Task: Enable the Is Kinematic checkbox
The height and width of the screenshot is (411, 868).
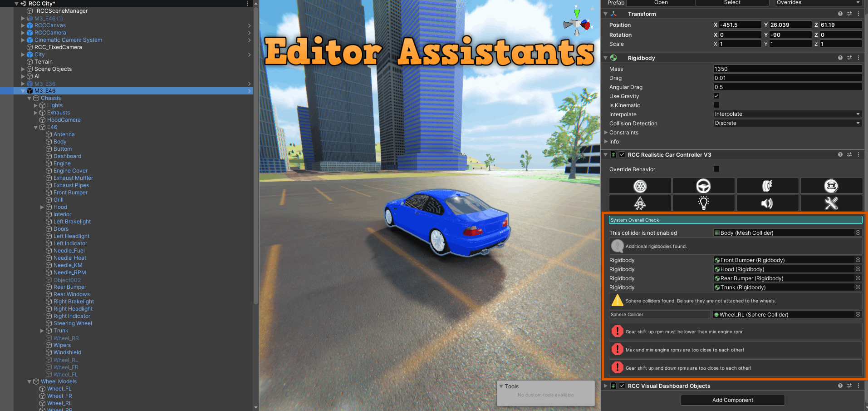Action: 716,105
